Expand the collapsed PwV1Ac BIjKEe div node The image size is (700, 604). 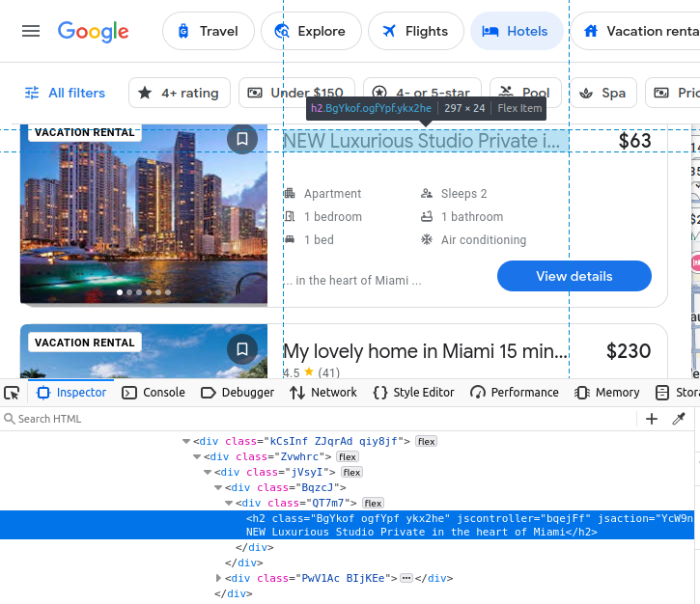tap(219, 578)
